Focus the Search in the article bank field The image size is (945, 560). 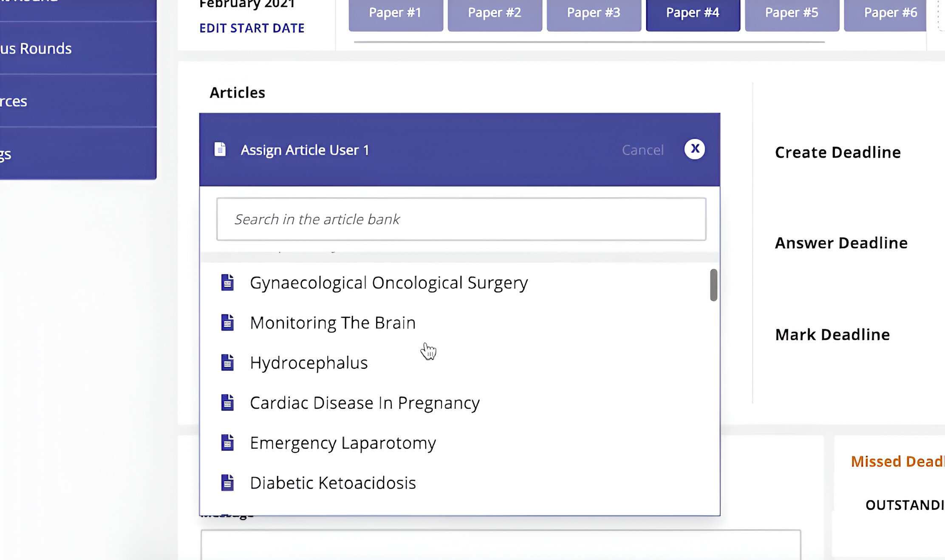pos(461,219)
